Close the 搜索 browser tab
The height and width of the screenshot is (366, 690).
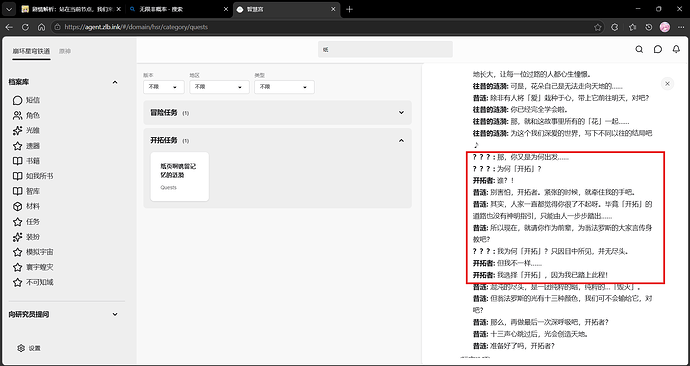(x=226, y=9)
